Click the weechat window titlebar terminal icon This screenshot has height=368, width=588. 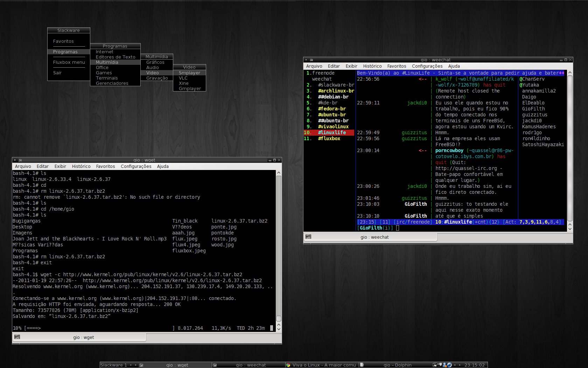click(x=311, y=60)
